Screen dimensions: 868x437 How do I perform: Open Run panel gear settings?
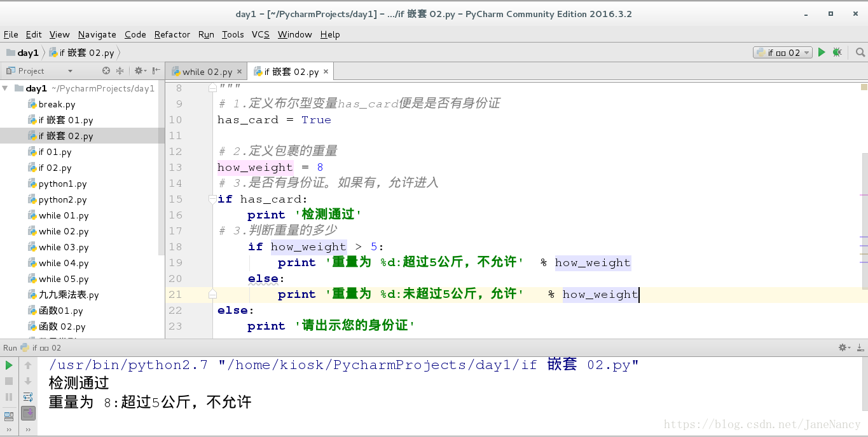(844, 347)
